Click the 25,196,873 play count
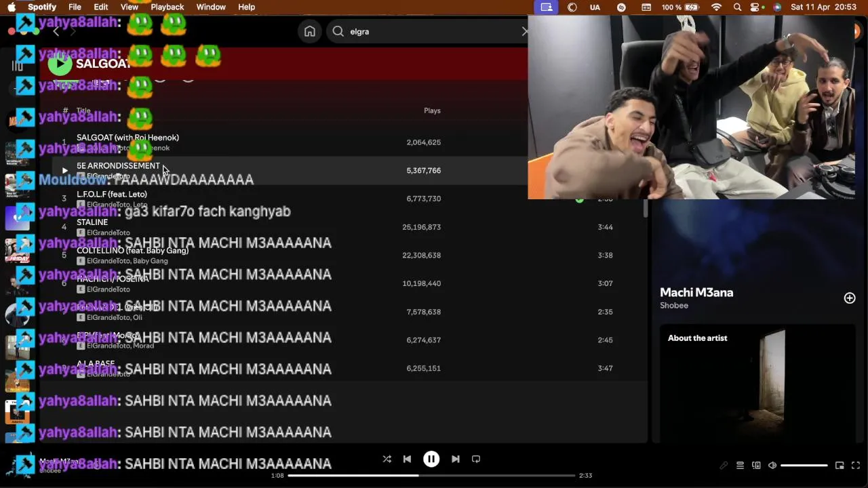This screenshot has width=868, height=488. point(421,227)
